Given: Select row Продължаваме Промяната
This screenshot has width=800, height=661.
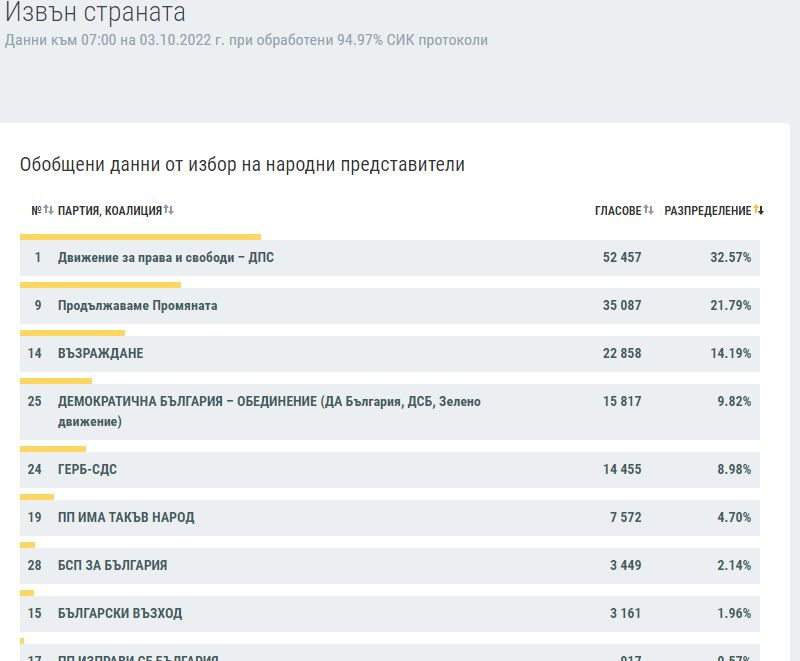Looking at the screenshot, I should 390,306.
